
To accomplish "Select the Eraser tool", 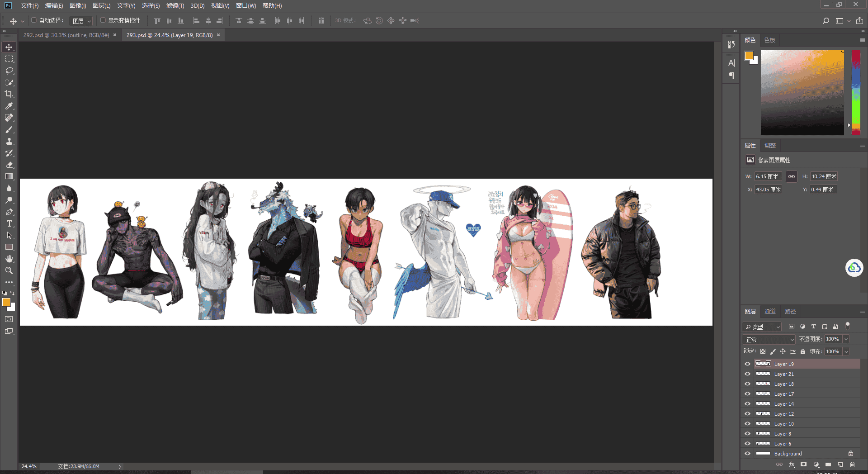I will pos(9,165).
